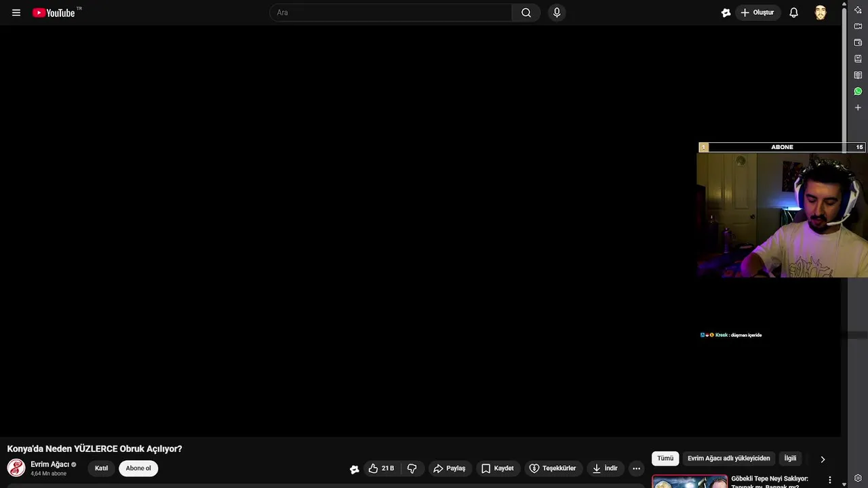Click the streamer webcam overlay
This screenshot has width=868, height=488.
pyautogui.click(x=783, y=215)
